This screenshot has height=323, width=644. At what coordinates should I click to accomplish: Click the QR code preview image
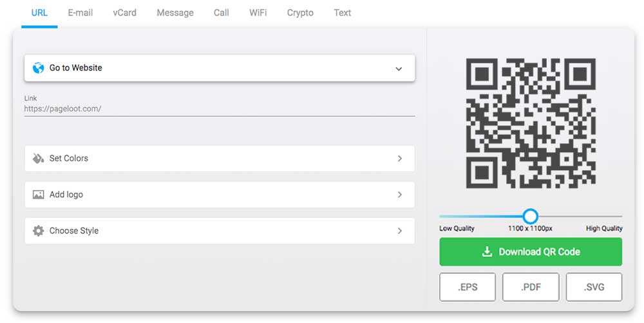click(531, 123)
